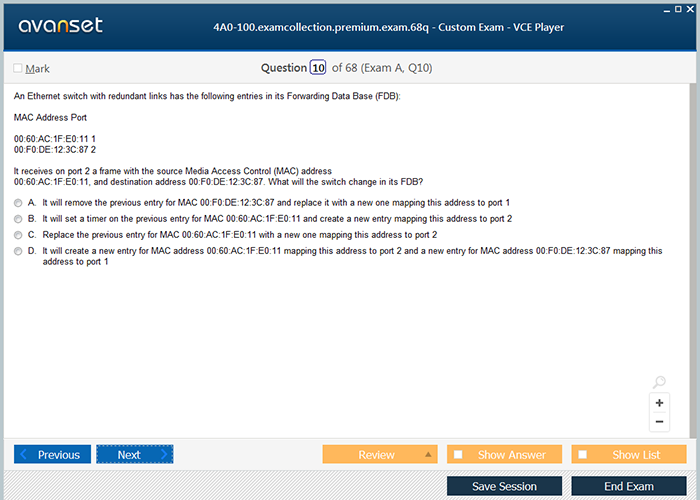Click the Avanset logo
This screenshot has width=700, height=500.
[x=59, y=26]
